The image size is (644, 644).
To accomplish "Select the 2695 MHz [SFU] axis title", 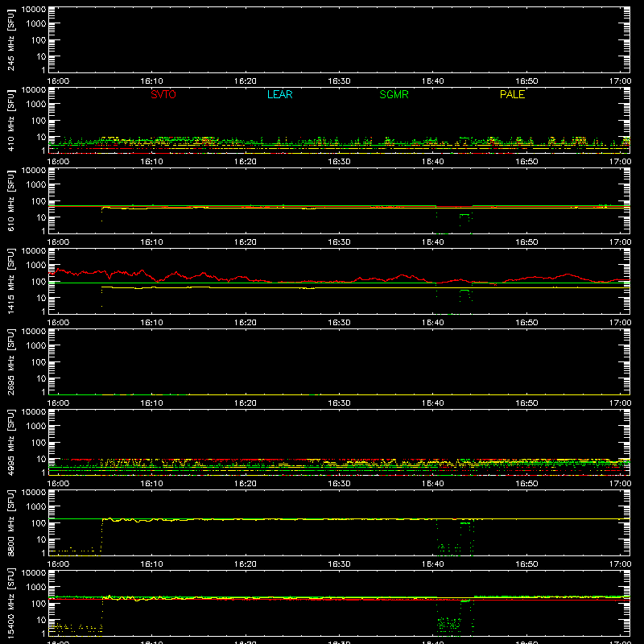I will tap(11, 361).
